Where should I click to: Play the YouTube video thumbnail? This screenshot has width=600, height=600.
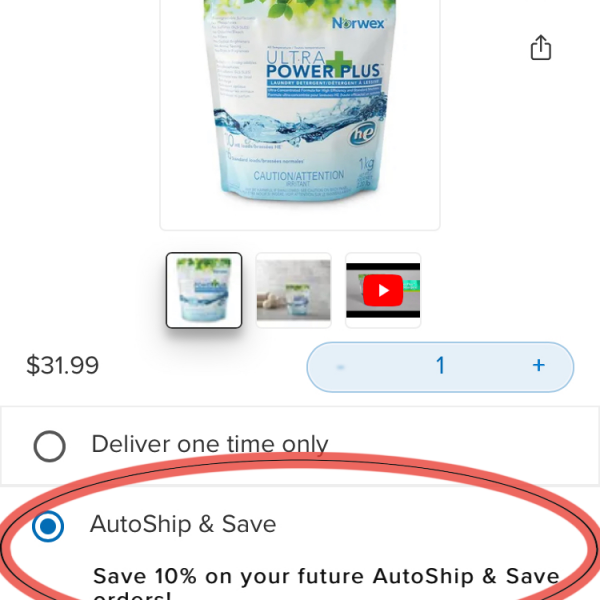click(383, 290)
